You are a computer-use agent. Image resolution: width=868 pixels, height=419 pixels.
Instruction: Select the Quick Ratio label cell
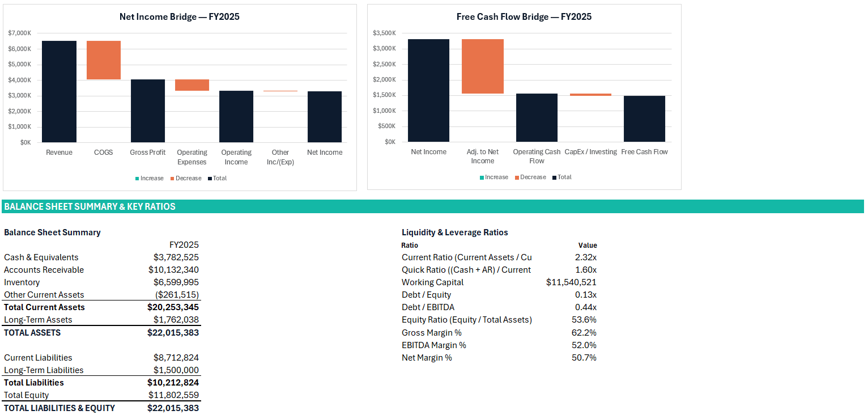click(x=466, y=270)
